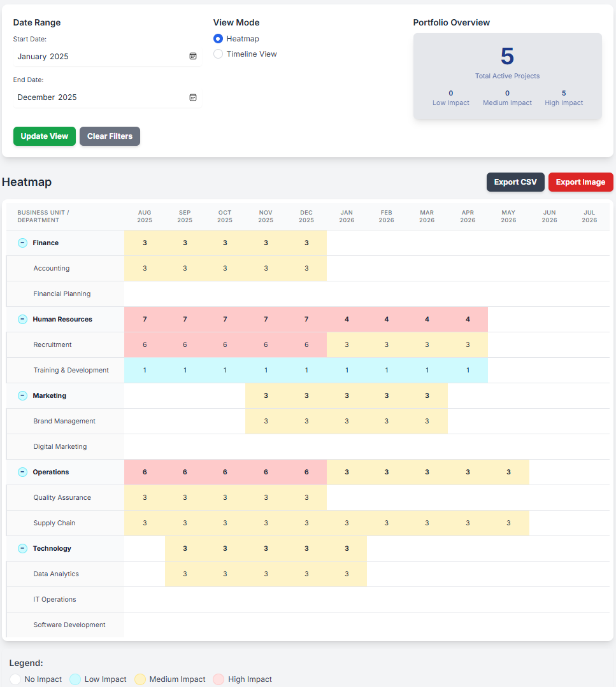Image resolution: width=616 pixels, height=687 pixels.
Task: Click Operations cell for MAY 2026
Action: coord(508,472)
